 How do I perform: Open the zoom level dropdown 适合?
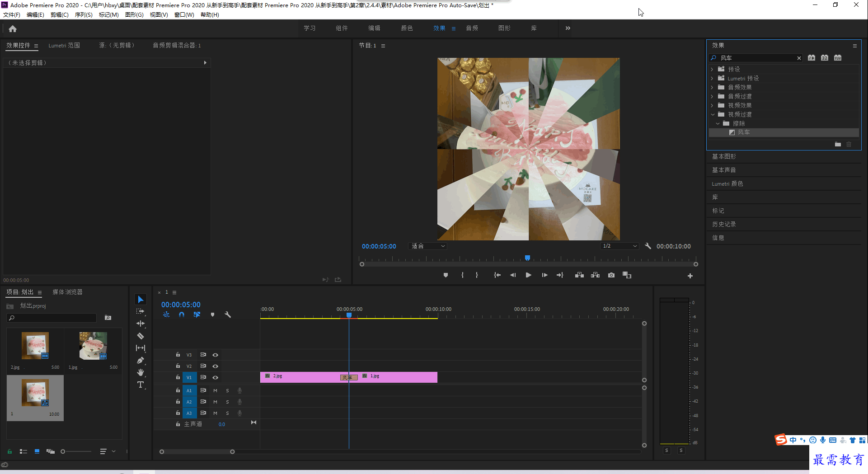[428, 246]
